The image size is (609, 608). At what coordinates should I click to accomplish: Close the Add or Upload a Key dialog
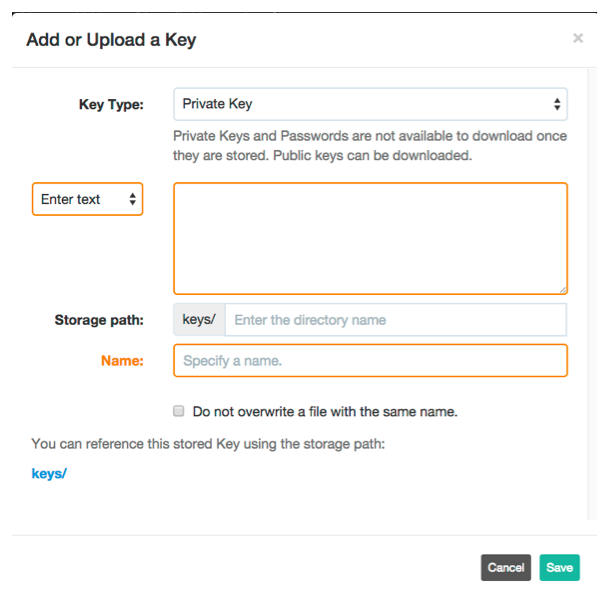click(577, 38)
